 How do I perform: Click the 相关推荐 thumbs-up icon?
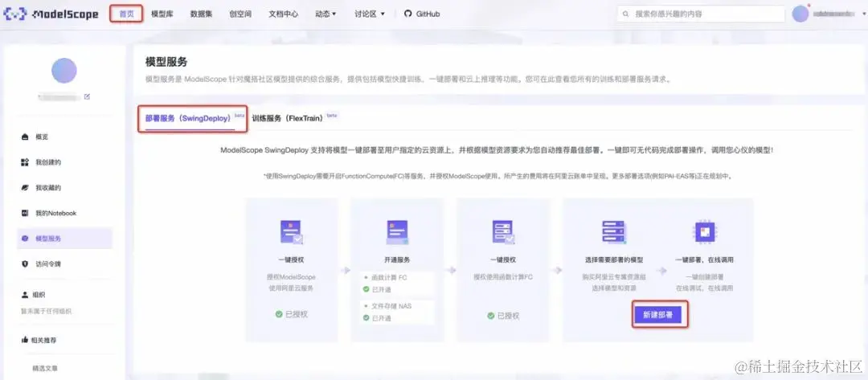24,340
